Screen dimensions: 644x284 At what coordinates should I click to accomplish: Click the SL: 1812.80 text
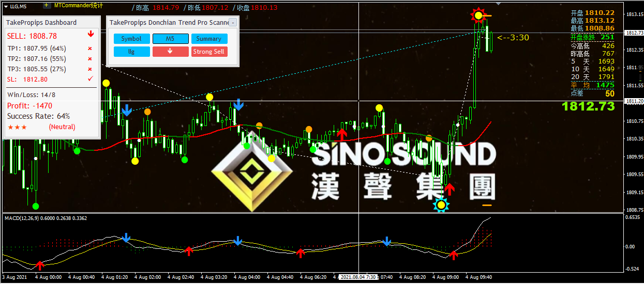coord(27,79)
